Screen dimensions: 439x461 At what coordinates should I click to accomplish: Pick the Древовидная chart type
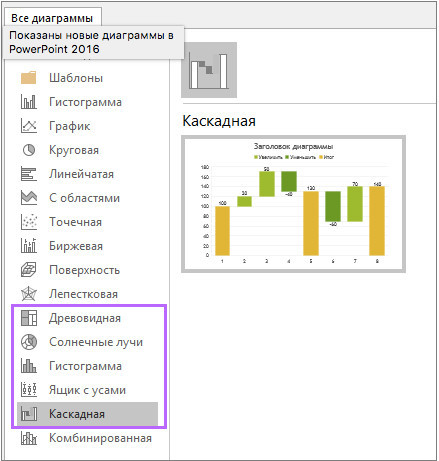85,318
